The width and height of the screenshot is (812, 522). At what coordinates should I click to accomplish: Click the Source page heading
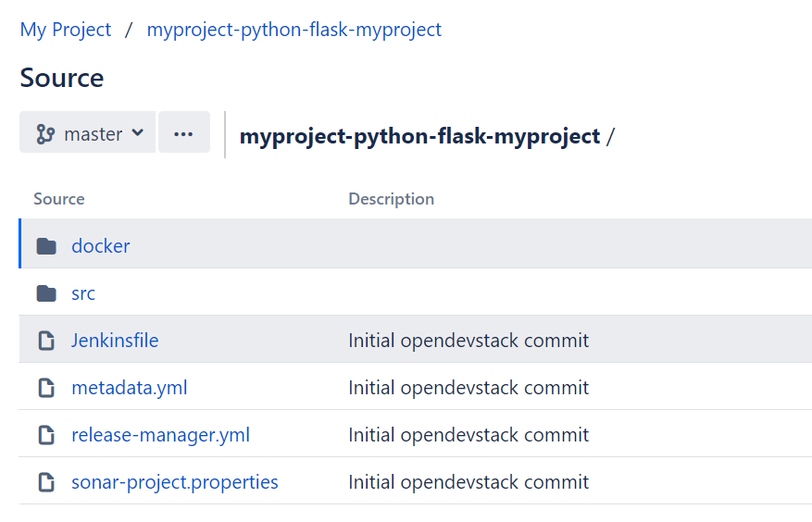62,78
